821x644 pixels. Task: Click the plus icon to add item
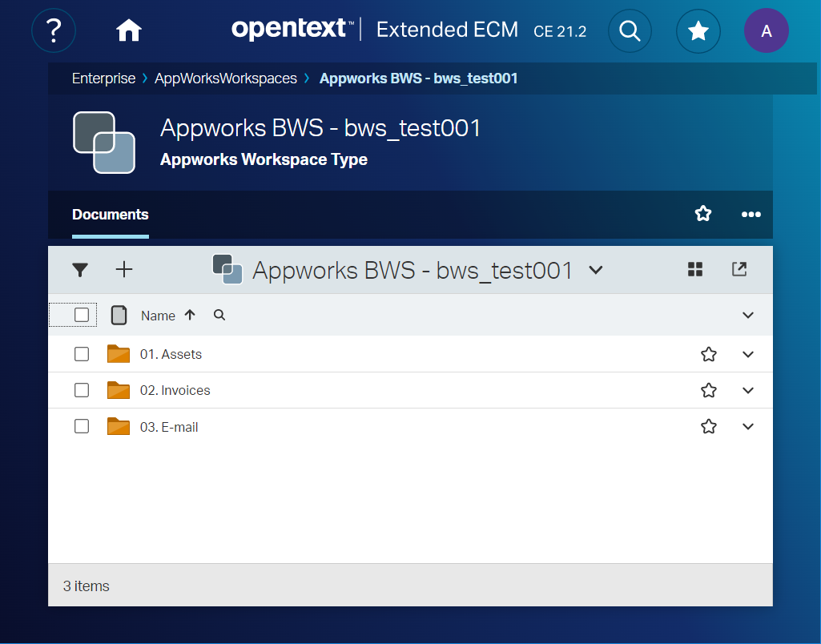point(124,269)
